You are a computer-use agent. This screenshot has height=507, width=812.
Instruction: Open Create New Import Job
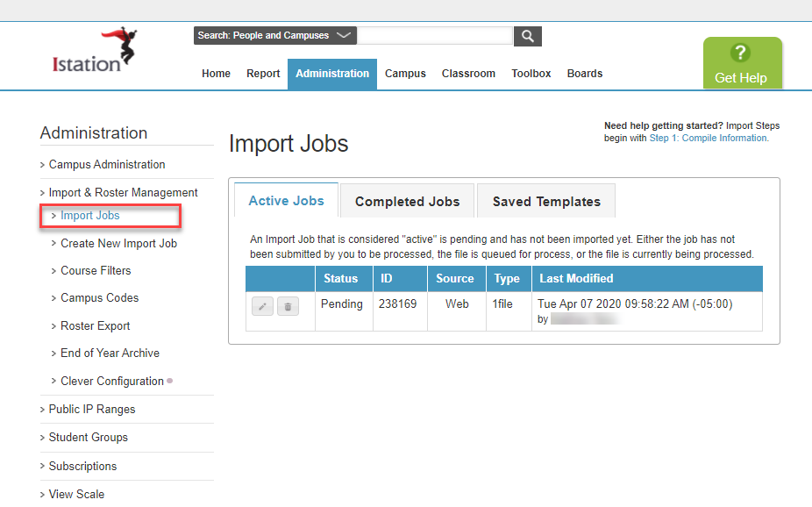pyautogui.click(x=118, y=243)
